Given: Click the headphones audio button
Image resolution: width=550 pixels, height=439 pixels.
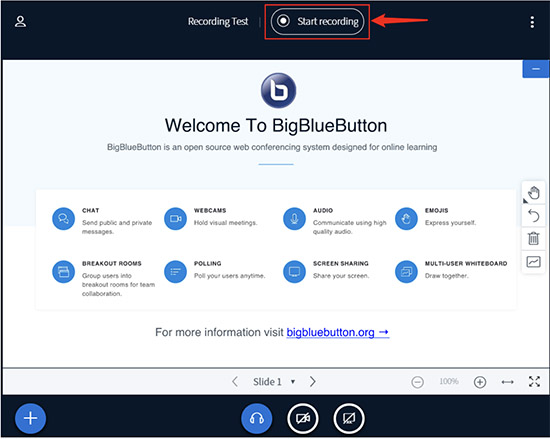Looking at the screenshot, I should tap(257, 418).
